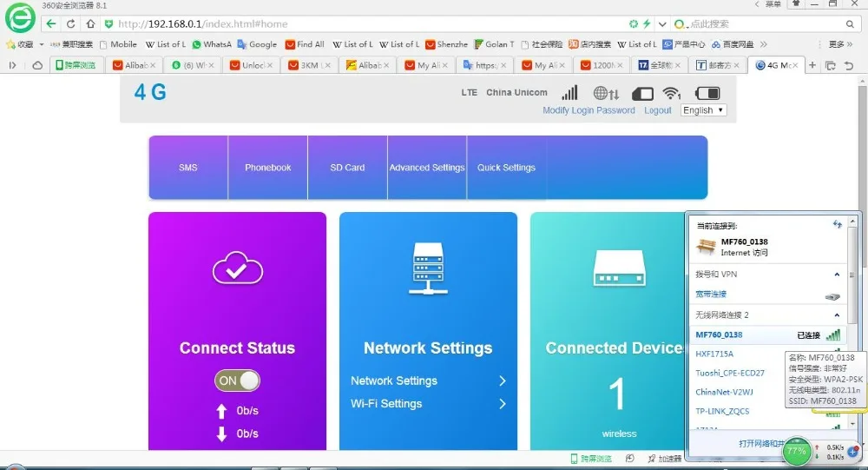Go back with the browser back arrow
The width and height of the screenshot is (868, 470).
[x=51, y=23]
